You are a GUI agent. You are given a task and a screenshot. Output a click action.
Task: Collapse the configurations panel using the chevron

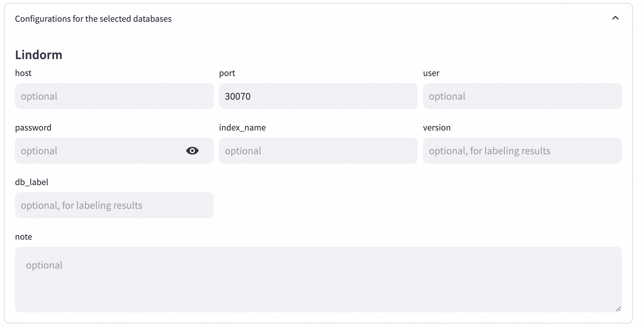point(615,18)
